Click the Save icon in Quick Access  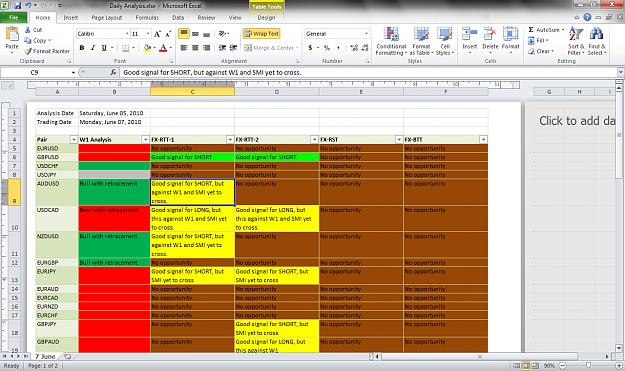18,6
